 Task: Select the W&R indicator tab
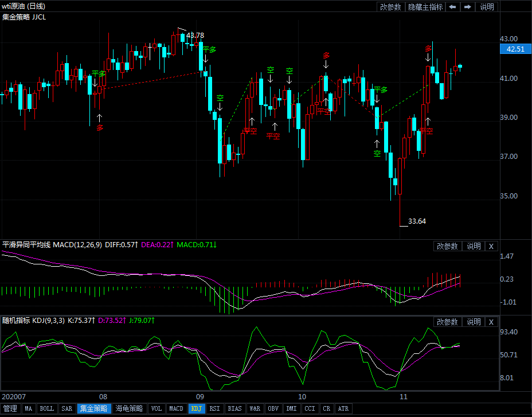(x=255, y=409)
